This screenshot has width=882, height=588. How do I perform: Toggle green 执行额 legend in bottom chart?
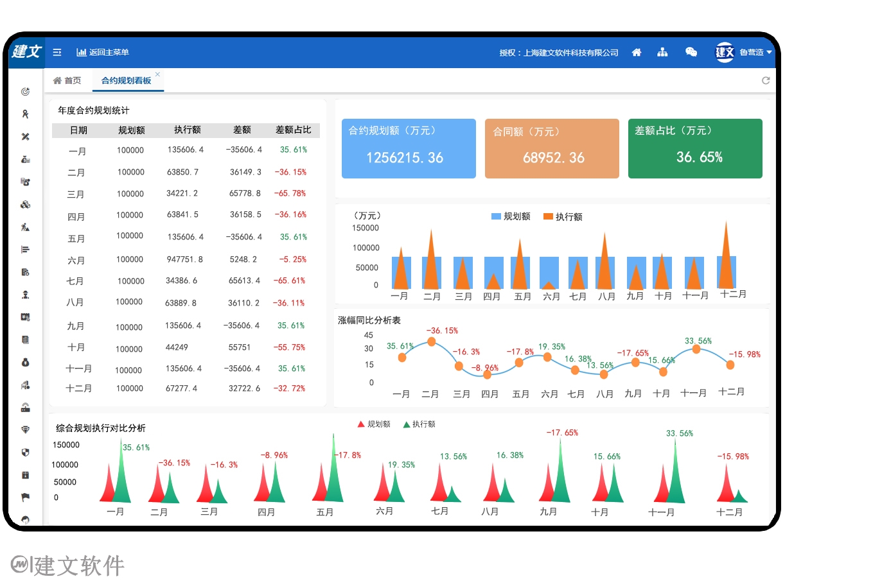coord(419,424)
